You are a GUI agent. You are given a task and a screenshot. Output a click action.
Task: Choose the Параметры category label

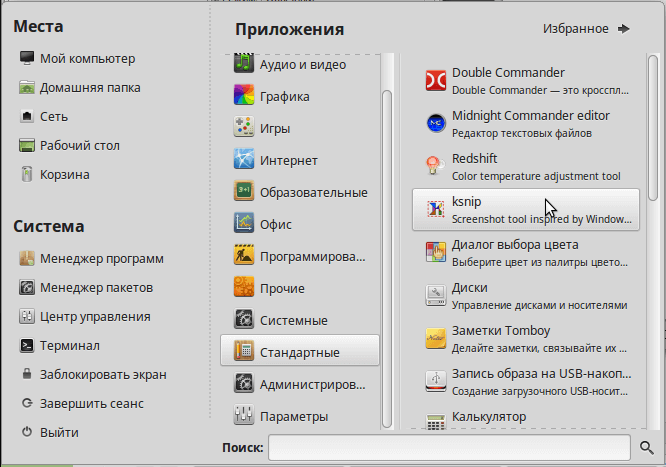294,416
